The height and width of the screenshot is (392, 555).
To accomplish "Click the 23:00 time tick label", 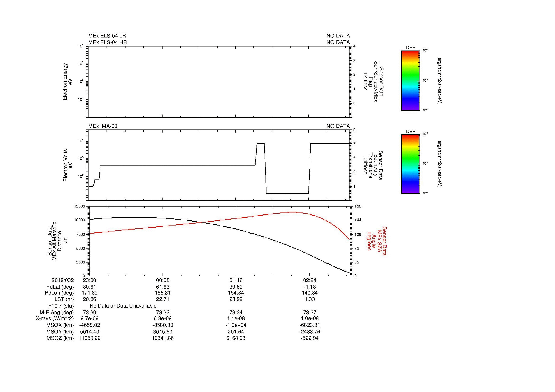I will pyautogui.click(x=89, y=280).
